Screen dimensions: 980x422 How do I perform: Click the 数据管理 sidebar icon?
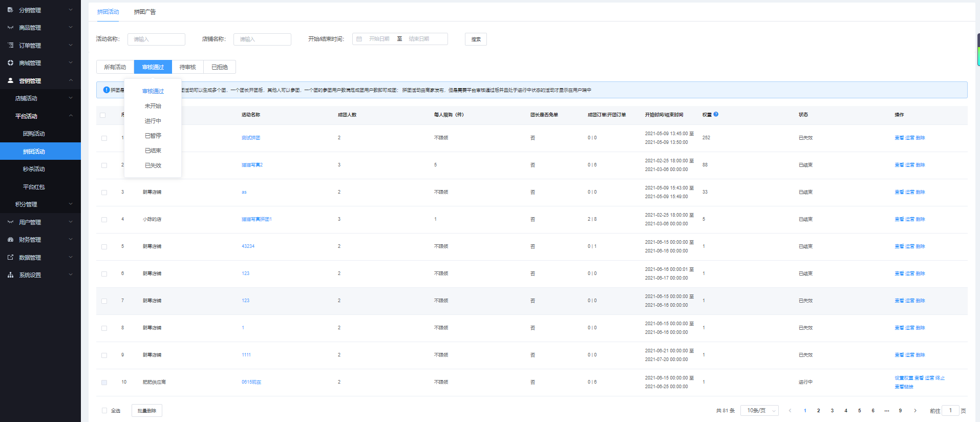pos(10,258)
